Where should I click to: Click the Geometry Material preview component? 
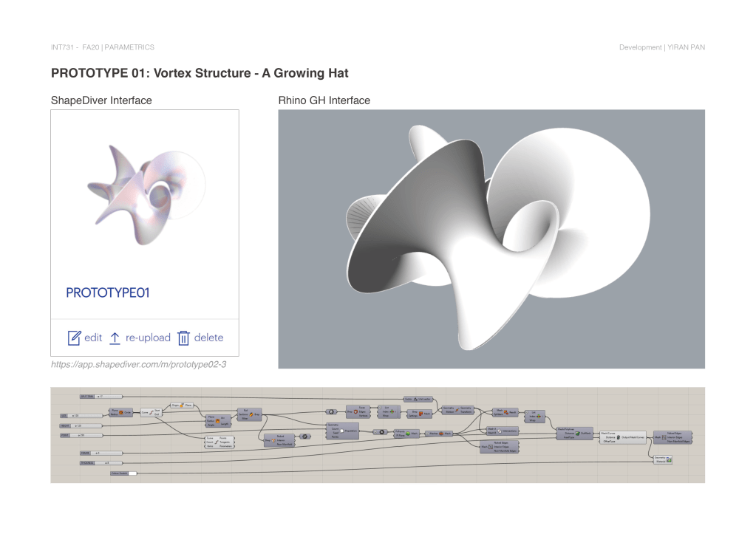pyautogui.click(x=664, y=460)
